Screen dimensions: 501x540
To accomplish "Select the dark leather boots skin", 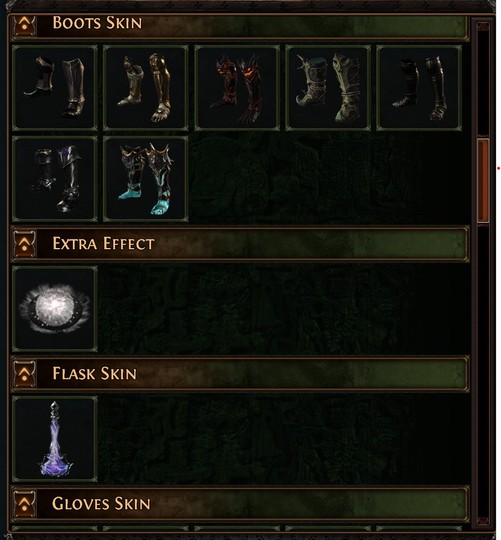I will click(55, 88).
